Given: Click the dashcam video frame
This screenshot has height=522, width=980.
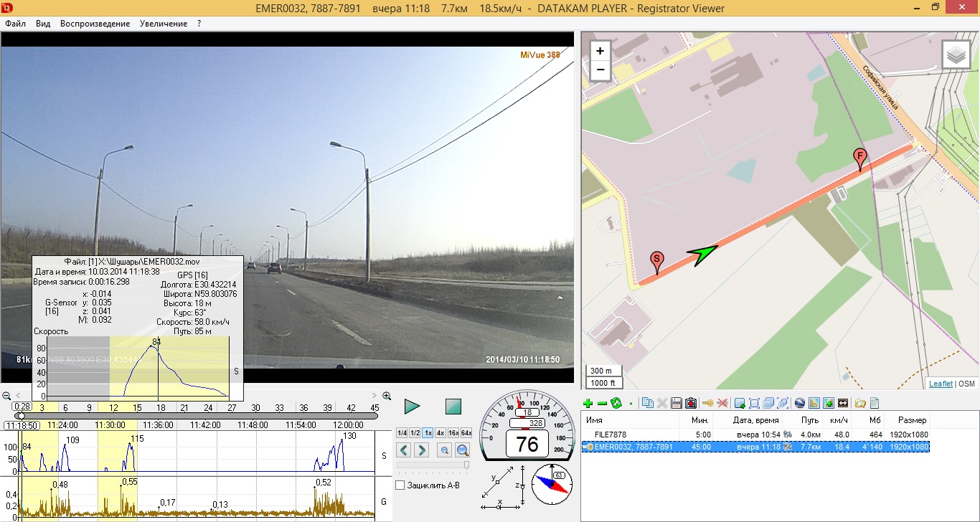Looking at the screenshot, I should 287,207.
